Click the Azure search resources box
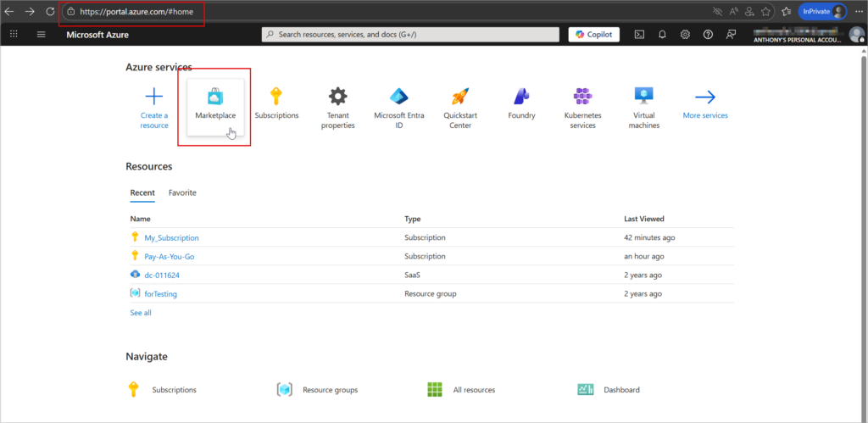Viewport: 868px width, 423px height. 410,35
